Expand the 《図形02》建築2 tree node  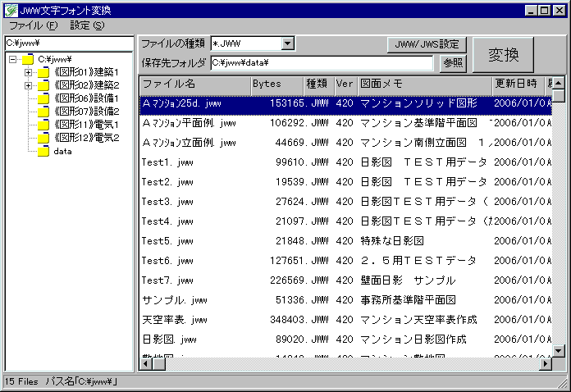click(28, 85)
